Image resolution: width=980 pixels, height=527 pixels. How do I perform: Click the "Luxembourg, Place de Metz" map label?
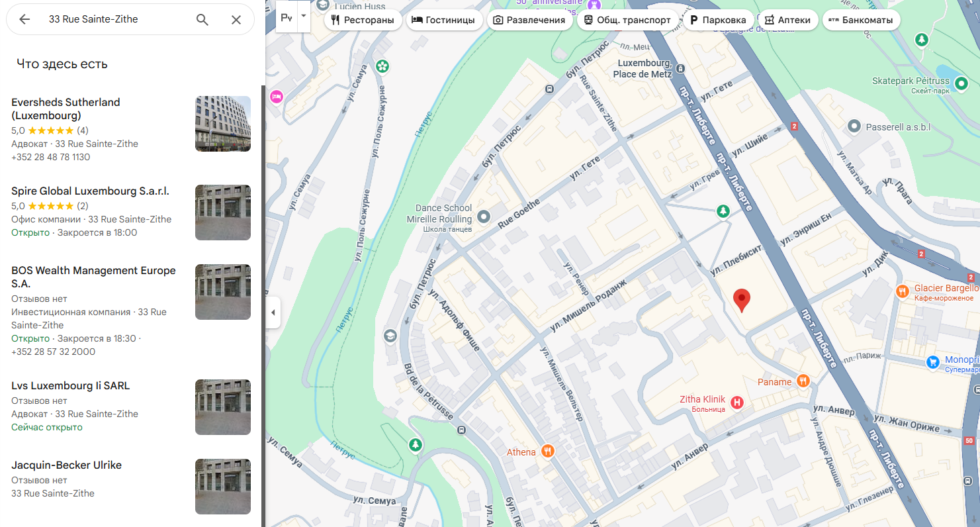643,69
